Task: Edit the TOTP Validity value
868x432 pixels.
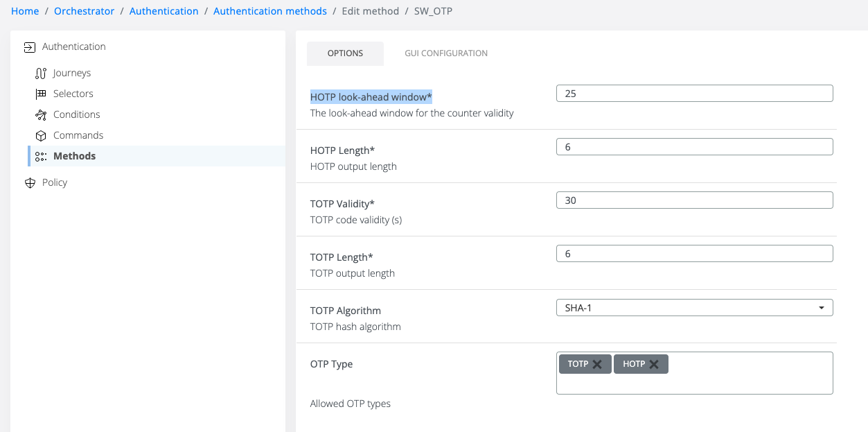Action: point(694,200)
